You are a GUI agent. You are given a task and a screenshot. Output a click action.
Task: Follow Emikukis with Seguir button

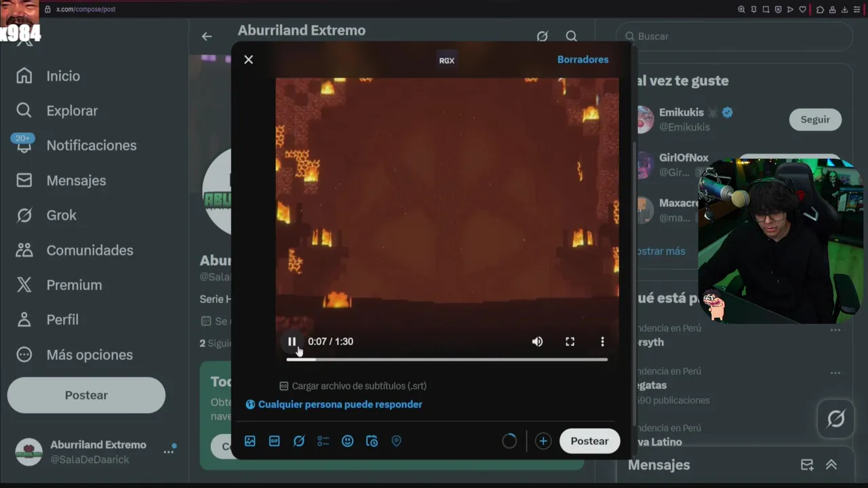click(815, 119)
